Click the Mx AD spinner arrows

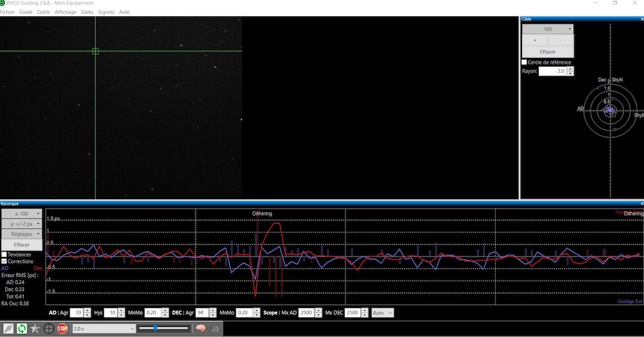tap(318, 312)
